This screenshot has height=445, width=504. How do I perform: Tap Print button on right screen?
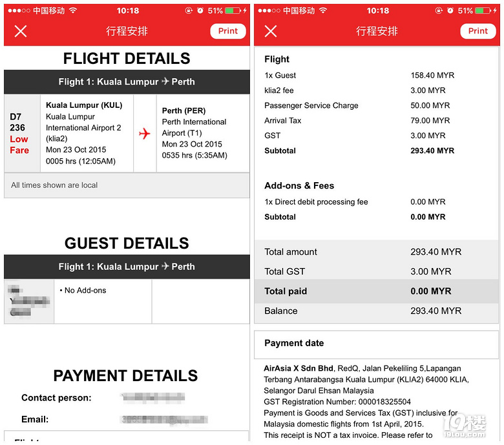pyautogui.click(x=478, y=31)
